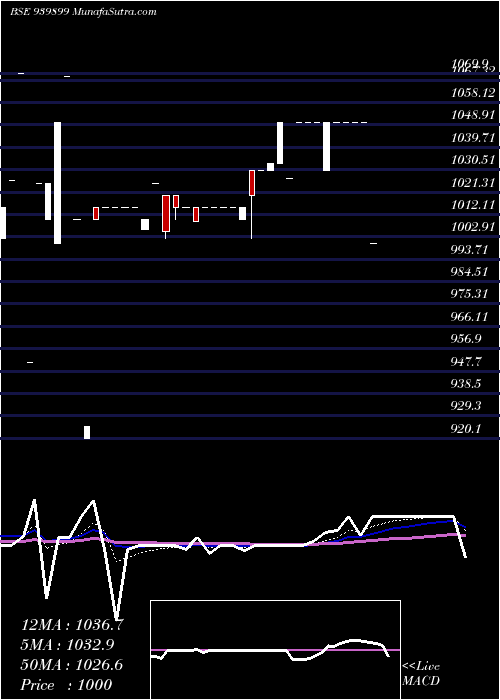Viewport: 500px width, 700px height.
Task: Click the 1021.31 price axis label
Action: point(473,182)
